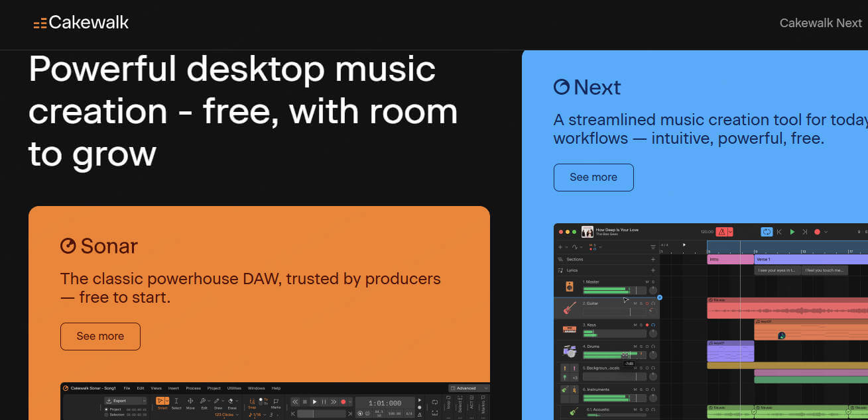Click the green play button in Next
This screenshot has height=420, width=868.
coord(792,232)
